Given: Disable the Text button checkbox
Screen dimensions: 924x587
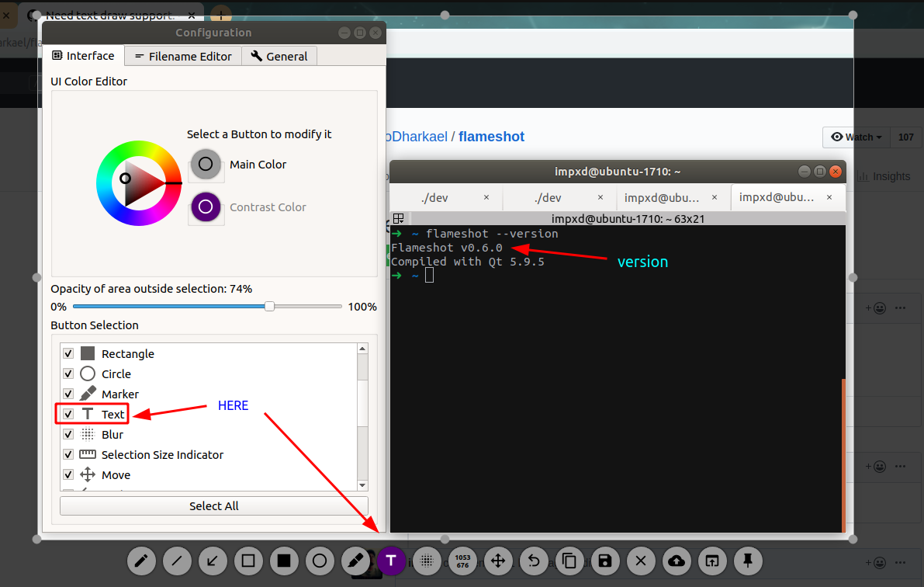Looking at the screenshot, I should coord(68,414).
